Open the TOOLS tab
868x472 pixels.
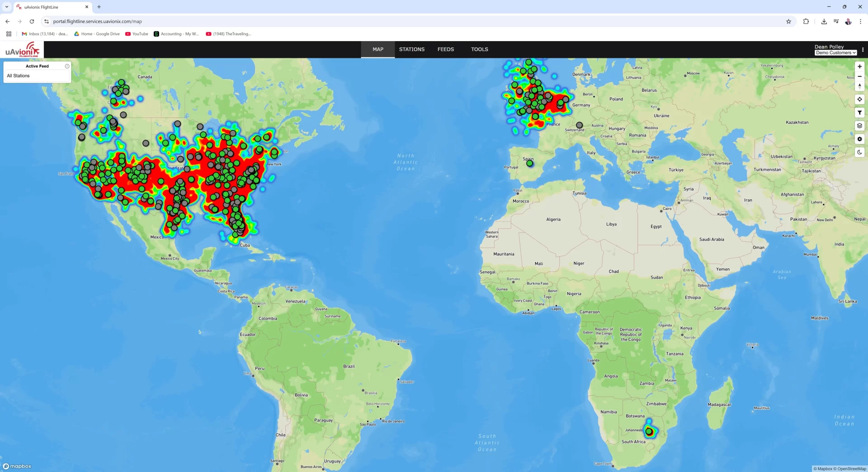479,49
